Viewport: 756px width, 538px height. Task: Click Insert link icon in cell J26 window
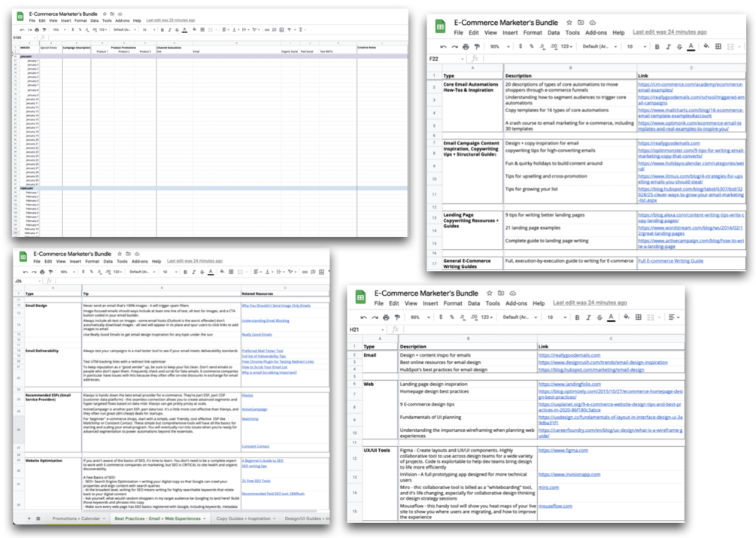point(305,272)
